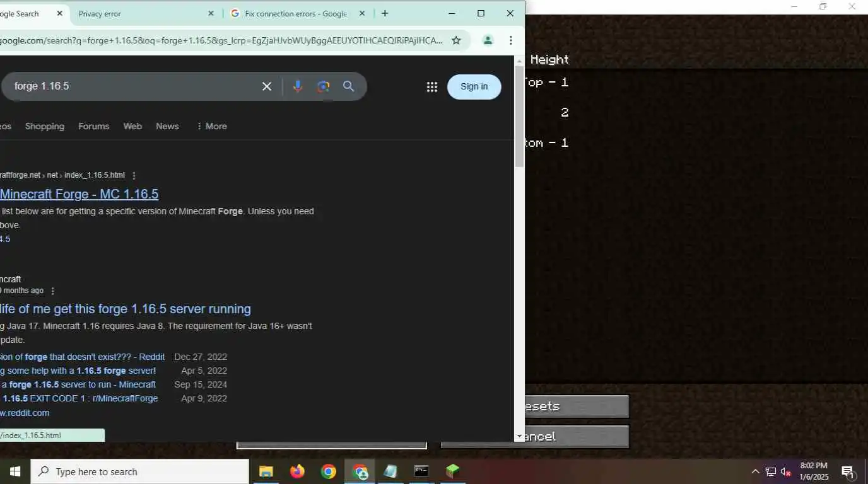The height and width of the screenshot is (484, 868).
Task: Submit search with the magnifier icon
Action: [x=349, y=86]
